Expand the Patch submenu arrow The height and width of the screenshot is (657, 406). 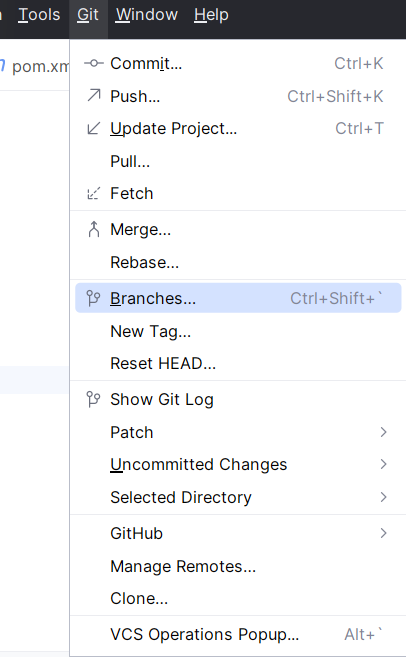(383, 432)
